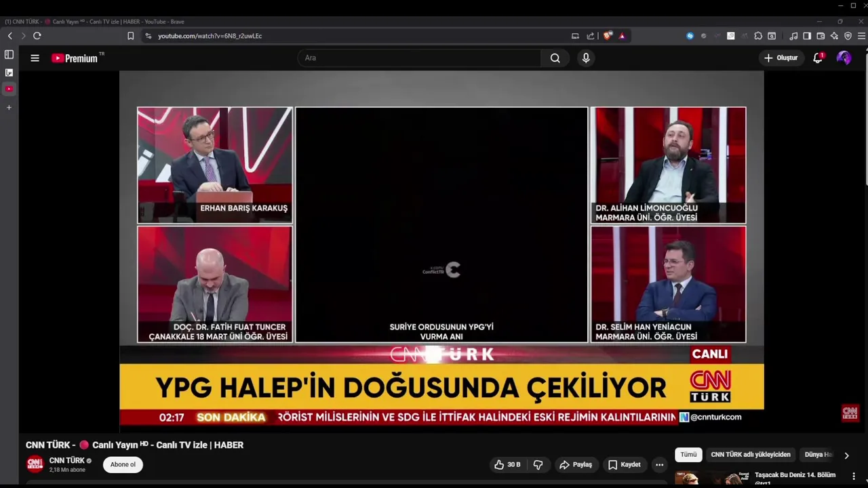Open Brave Wallet icon
This screenshot has height=488, width=868.
821,36
